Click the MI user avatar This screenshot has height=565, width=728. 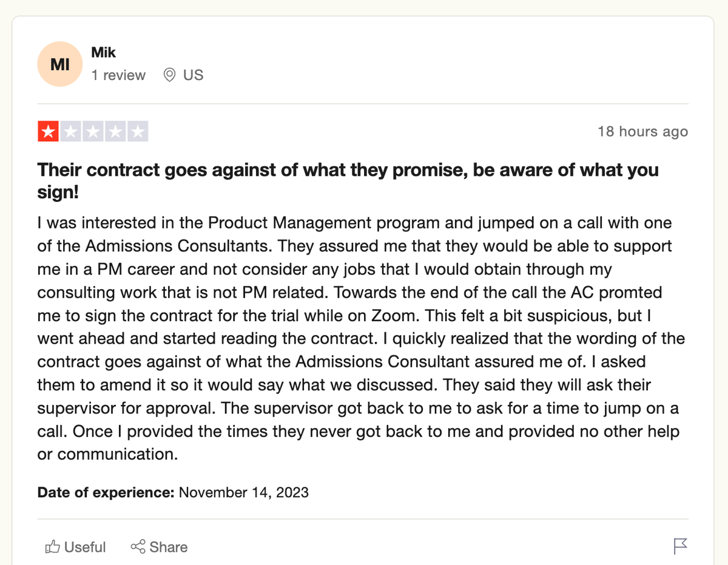(59, 64)
